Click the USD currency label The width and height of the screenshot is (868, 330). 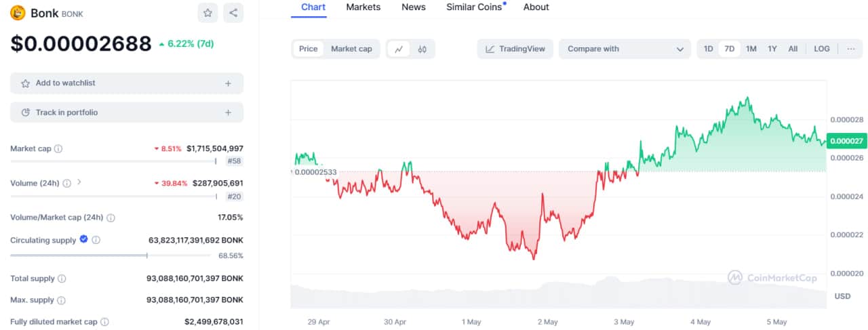click(x=842, y=296)
